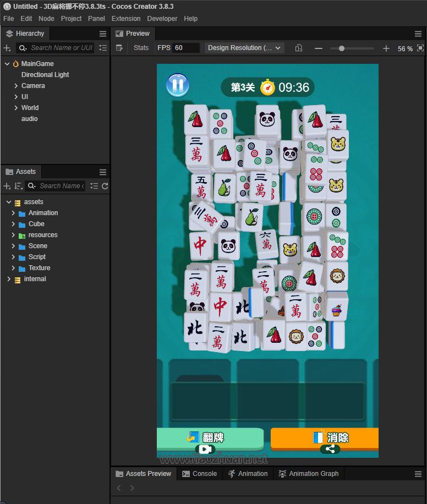
Task: Switch to the Console tab
Action: click(200, 474)
